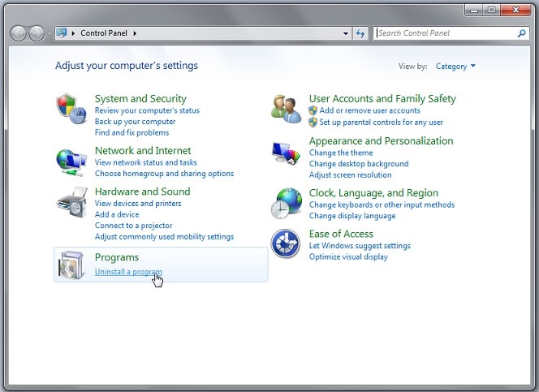
Task: Click Let Windows suggest settings
Action: (360, 246)
